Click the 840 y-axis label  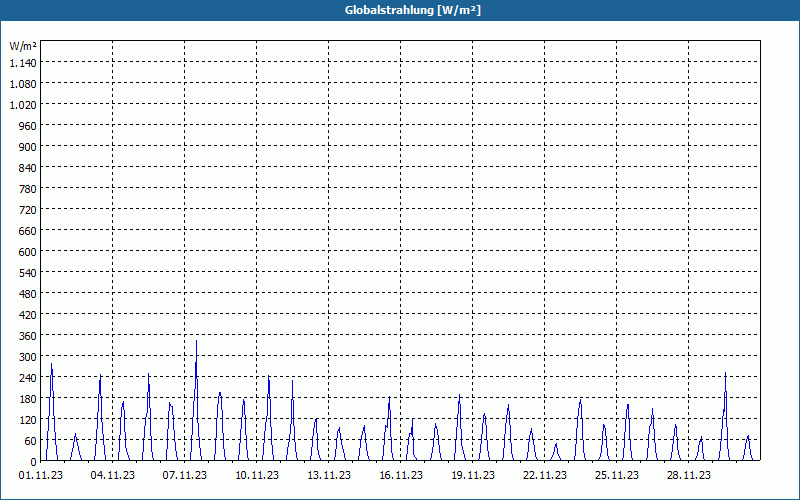(x=28, y=168)
